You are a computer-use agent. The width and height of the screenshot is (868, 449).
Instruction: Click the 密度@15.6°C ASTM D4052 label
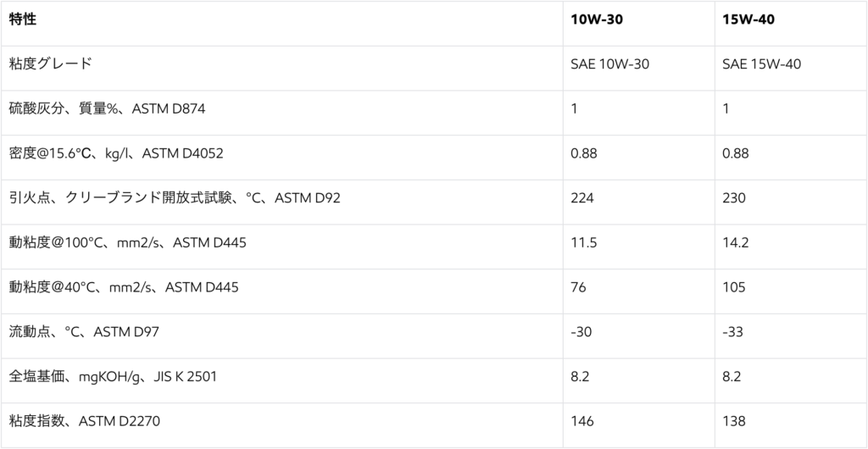(116, 153)
